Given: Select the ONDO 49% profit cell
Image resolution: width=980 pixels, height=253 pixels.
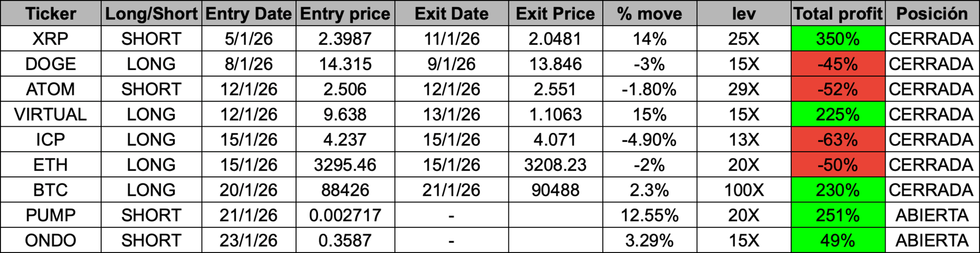Looking at the screenshot, I should (x=838, y=240).
